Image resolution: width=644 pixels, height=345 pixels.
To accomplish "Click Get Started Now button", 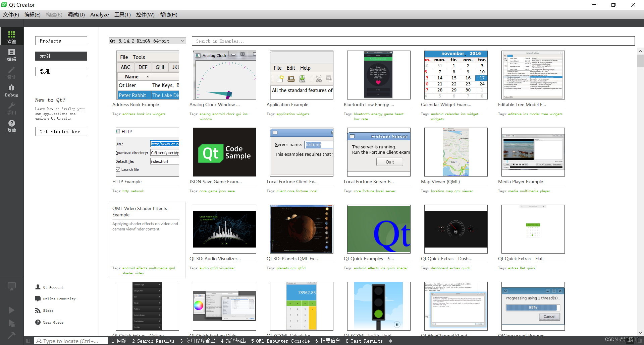I will (x=61, y=132).
